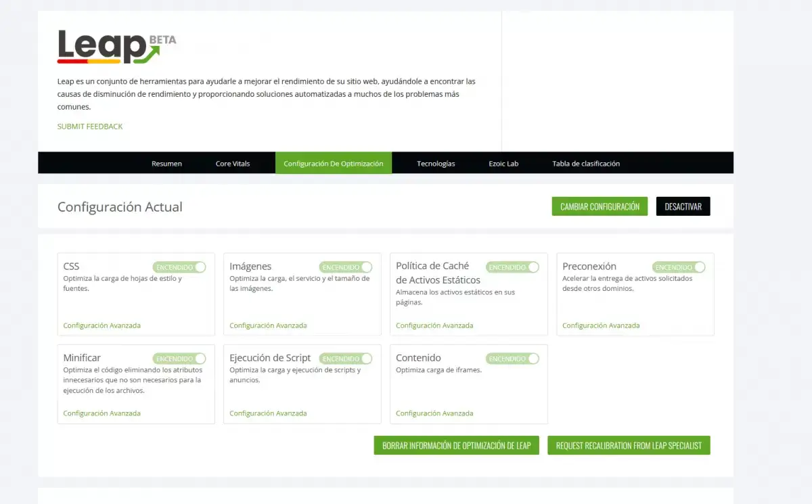Viewport: 812px width, 504px height.
Task: Switch to the Core Vitals tab
Action: coord(233,163)
